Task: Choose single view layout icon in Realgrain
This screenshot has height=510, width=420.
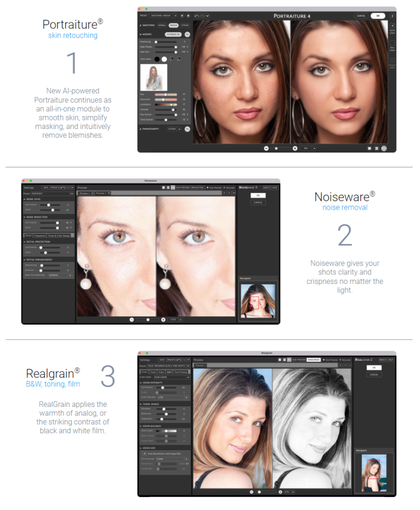Action: [280, 360]
